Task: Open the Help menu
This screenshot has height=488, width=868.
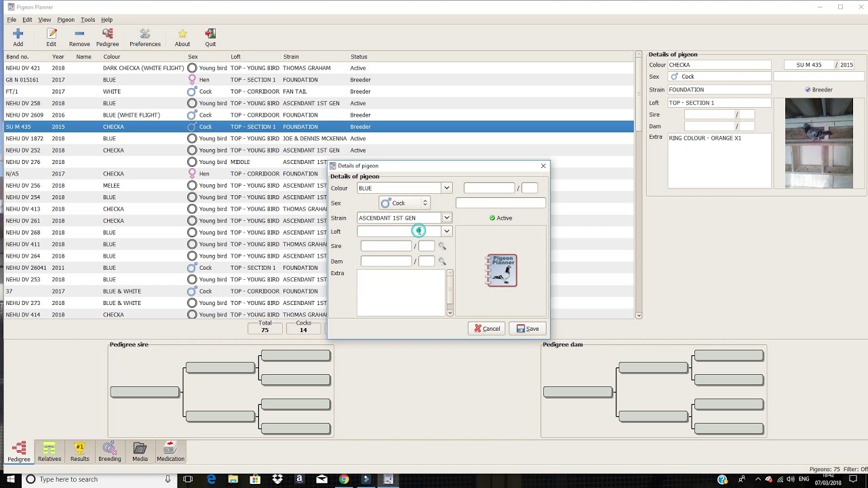Action: click(107, 20)
